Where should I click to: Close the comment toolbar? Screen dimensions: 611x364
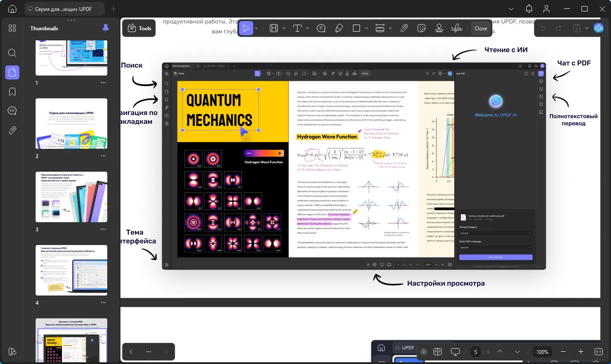(x=480, y=28)
